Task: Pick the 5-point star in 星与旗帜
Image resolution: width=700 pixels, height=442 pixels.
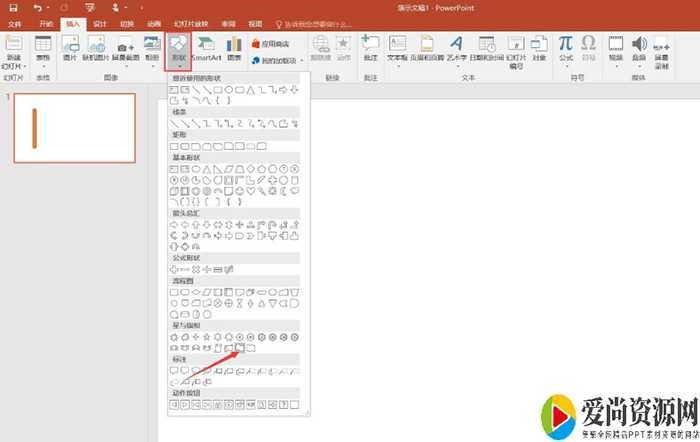Action: (x=207, y=336)
